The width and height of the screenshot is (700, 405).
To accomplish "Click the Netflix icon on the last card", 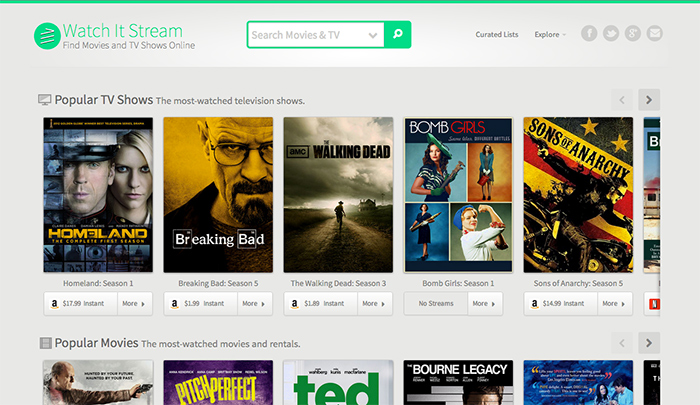I will pyautogui.click(x=654, y=304).
